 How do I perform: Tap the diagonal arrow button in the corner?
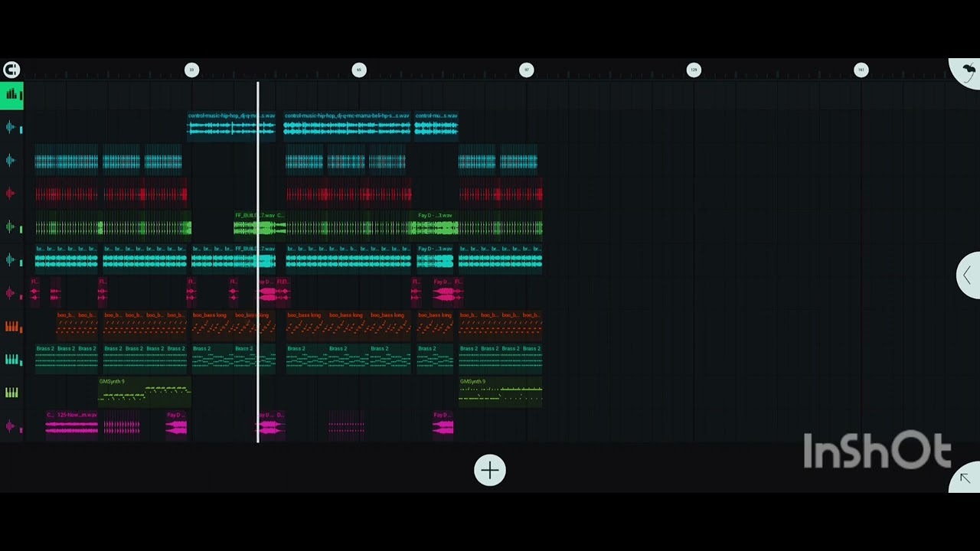pyautogui.click(x=965, y=478)
